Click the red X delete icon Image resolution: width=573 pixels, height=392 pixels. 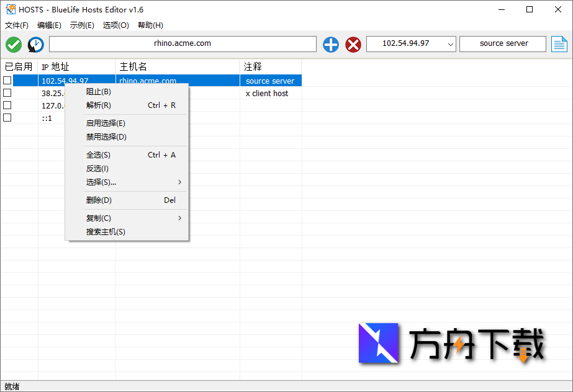click(353, 44)
